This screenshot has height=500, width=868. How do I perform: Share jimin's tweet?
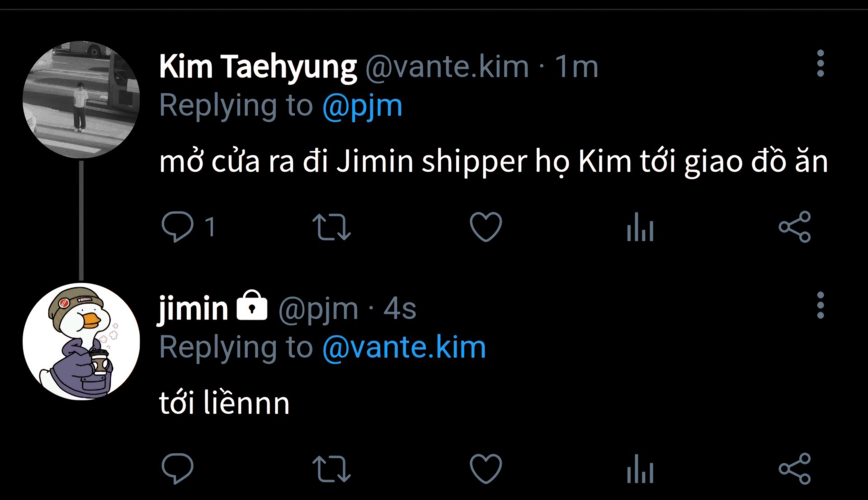[x=795, y=469]
